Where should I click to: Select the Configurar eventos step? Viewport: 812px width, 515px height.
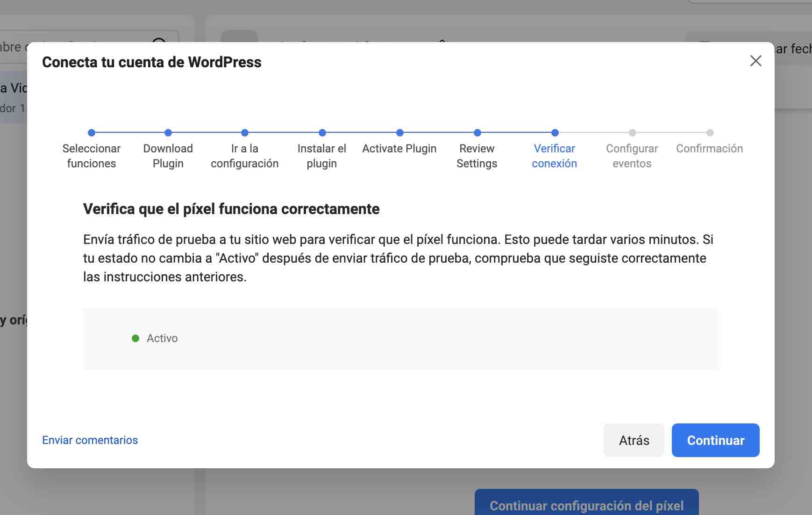pyautogui.click(x=632, y=156)
